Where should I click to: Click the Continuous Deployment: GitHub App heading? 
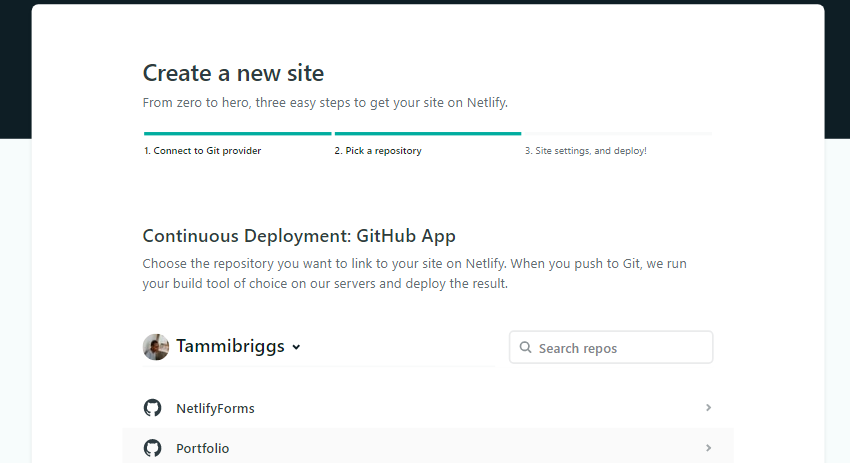(299, 236)
